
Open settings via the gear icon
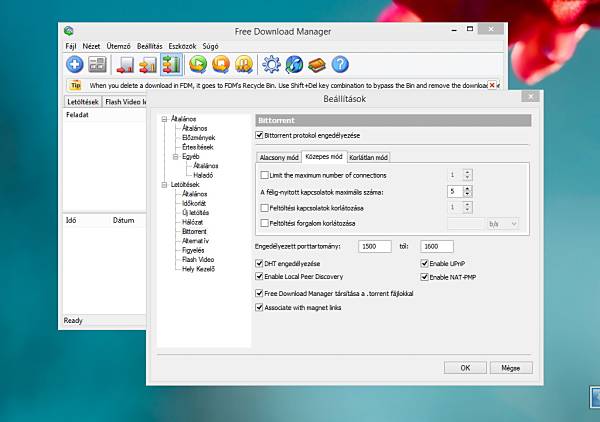click(x=271, y=64)
